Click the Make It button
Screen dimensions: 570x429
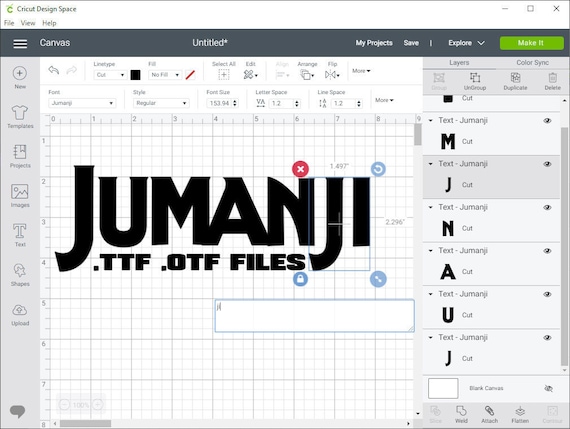point(532,43)
